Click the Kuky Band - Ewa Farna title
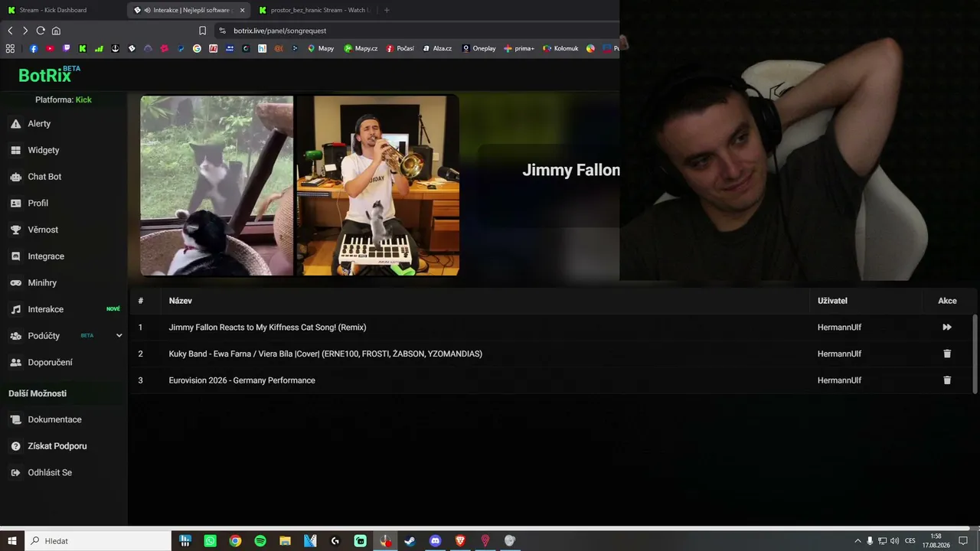 point(325,354)
